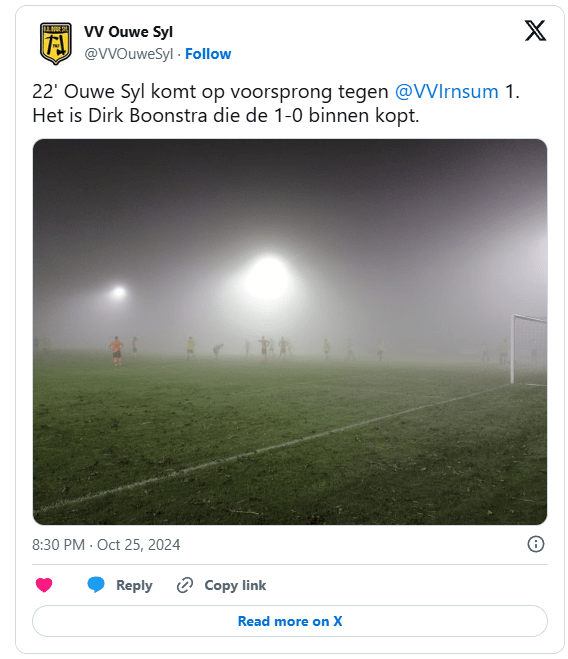Click the VV Ouwe Syl display name
568x659 pixels.
(x=128, y=32)
